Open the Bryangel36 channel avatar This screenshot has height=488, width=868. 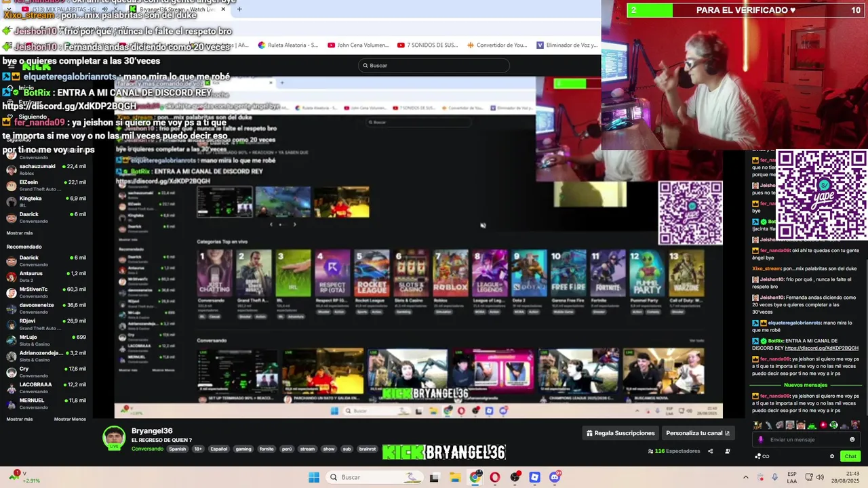click(114, 439)
